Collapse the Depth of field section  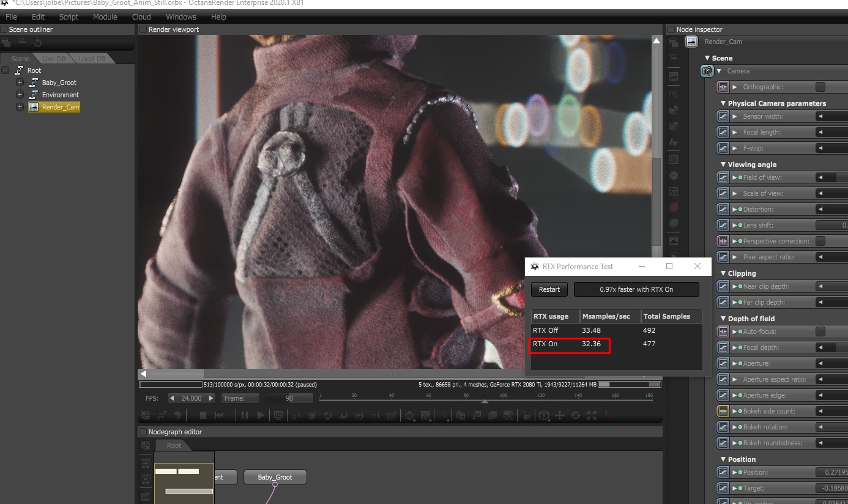(x=723, y=319)
